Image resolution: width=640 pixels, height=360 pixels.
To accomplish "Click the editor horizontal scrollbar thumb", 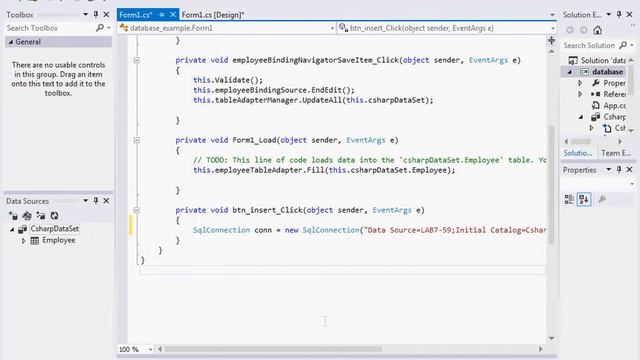I will tap(273, 349).
